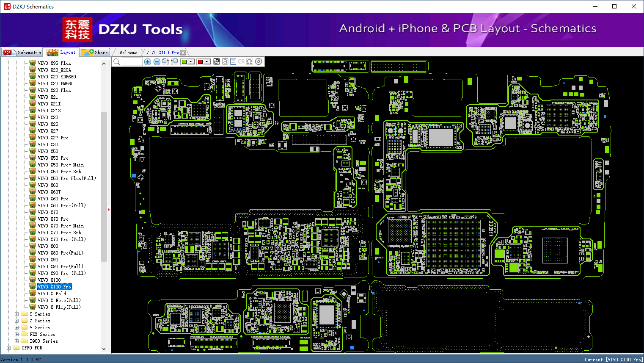Screen dimensions: 644x363
Task: Switch to the Layout tab
Action: point(61,52)
